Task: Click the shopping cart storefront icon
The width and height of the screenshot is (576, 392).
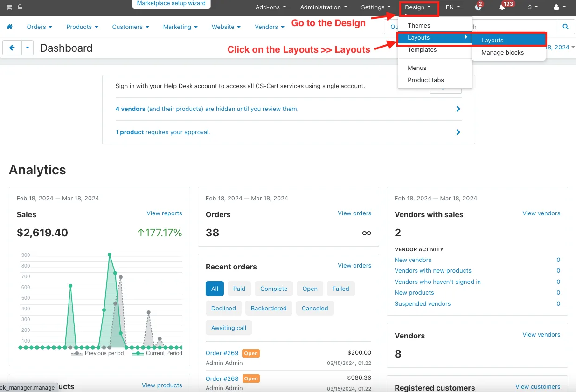Action: (x=9, y=7)
